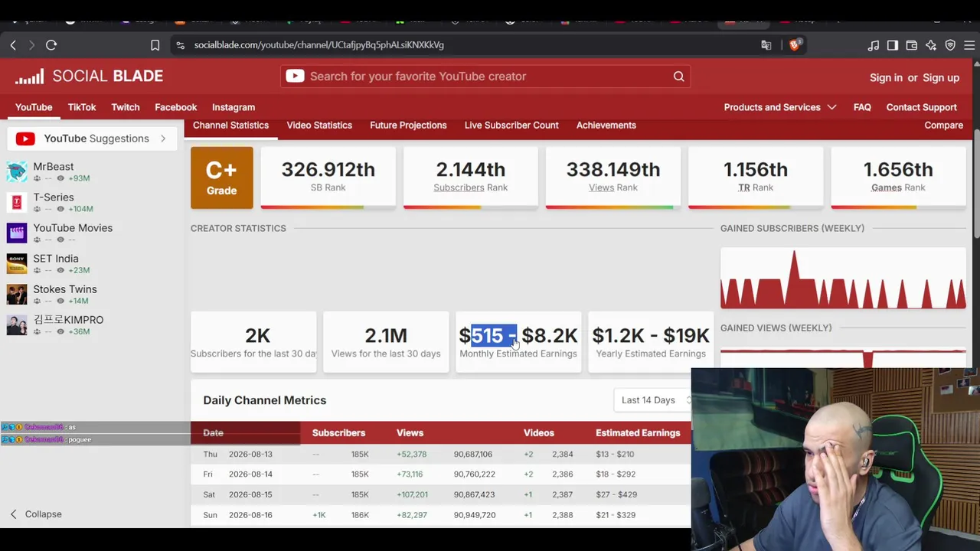
Task: Open the Products and Services dropdown
Action: pyautogui.click(x=780, y=107)
